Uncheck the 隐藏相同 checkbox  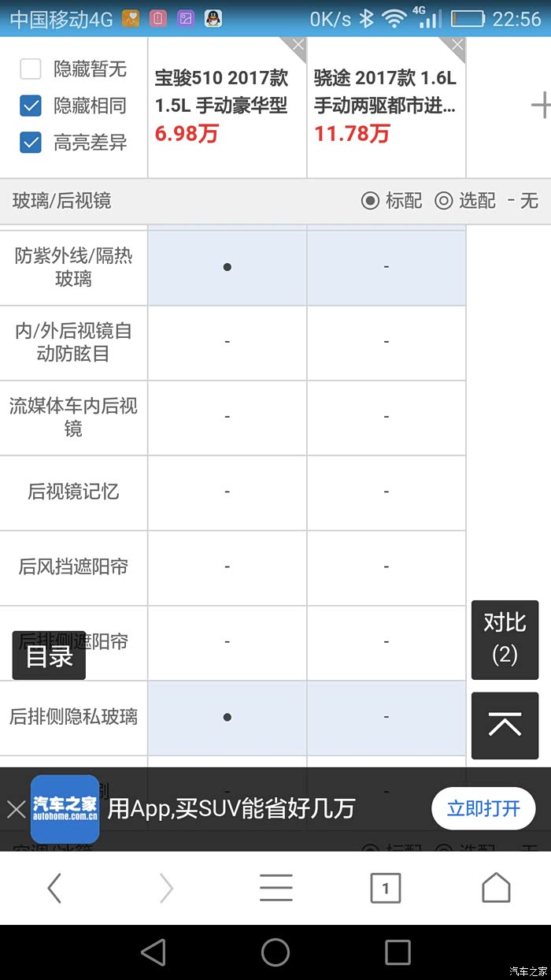[x=31, y=106]
